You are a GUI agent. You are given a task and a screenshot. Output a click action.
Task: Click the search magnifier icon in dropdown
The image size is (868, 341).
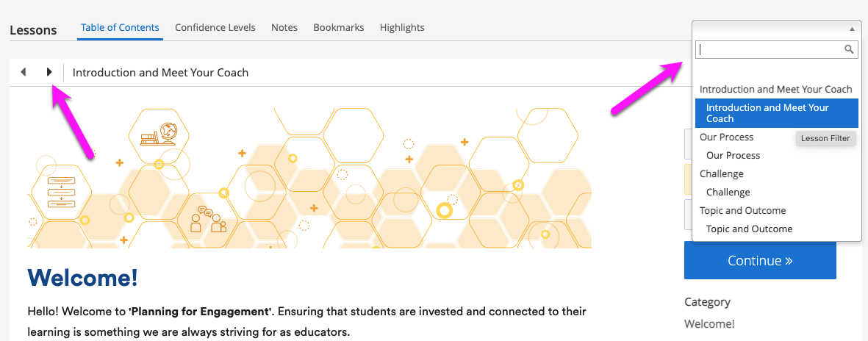coord(849,49)
